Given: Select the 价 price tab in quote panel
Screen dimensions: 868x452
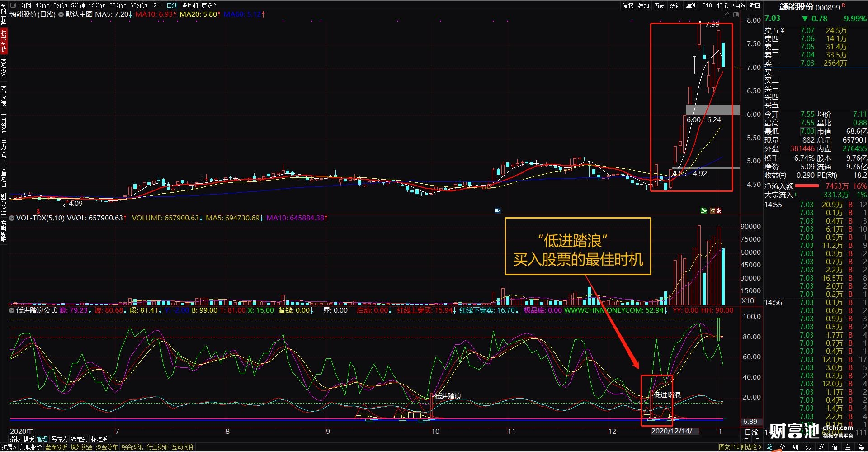Looking at the screenshot, I should click(783, 447).
